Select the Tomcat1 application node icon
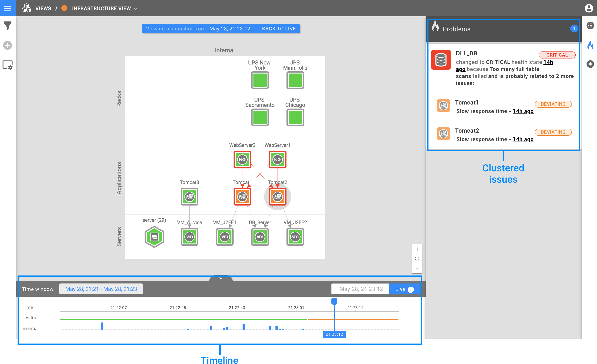The image size is (597, 364). point(242,197)
